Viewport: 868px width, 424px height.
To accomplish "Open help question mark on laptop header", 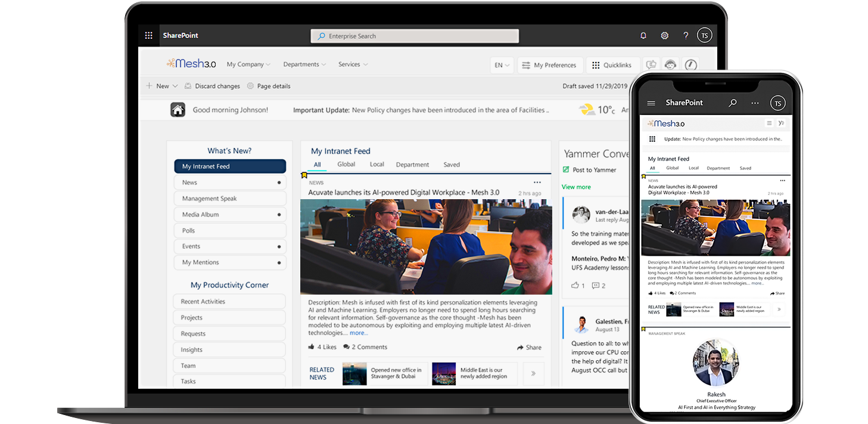I will tap(686, 36).
